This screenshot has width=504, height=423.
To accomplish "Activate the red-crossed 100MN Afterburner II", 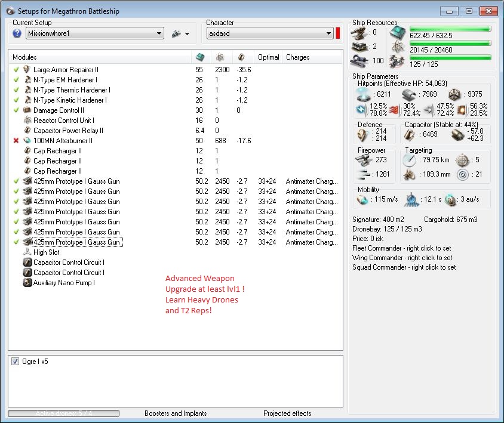I will point(16,141).
